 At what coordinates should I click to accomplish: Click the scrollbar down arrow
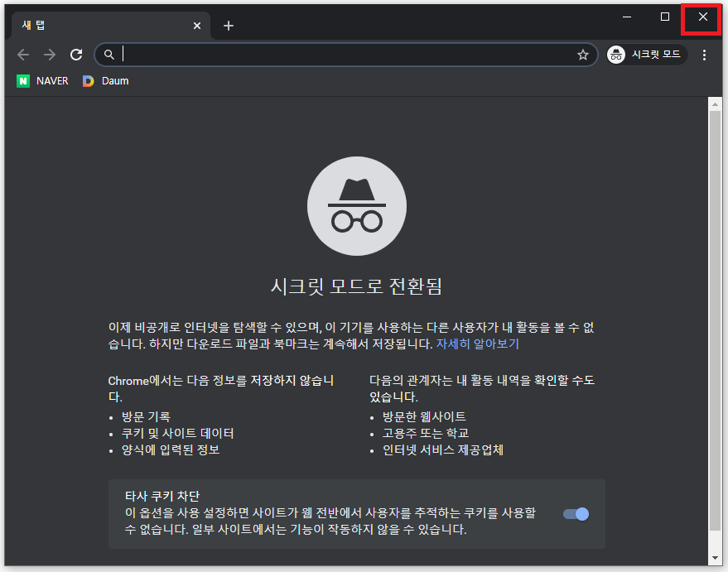[x=715, y=558]
